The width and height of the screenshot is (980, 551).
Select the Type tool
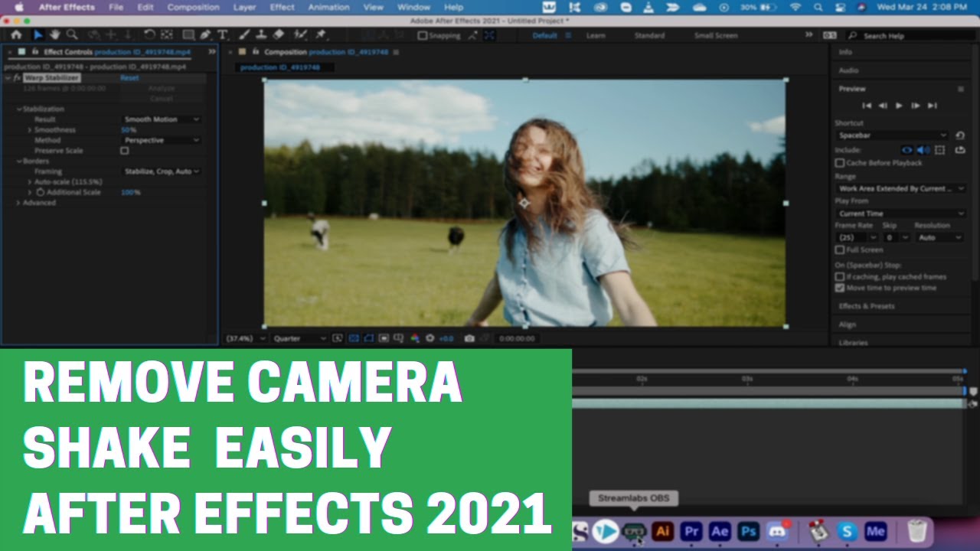point(223,35)
